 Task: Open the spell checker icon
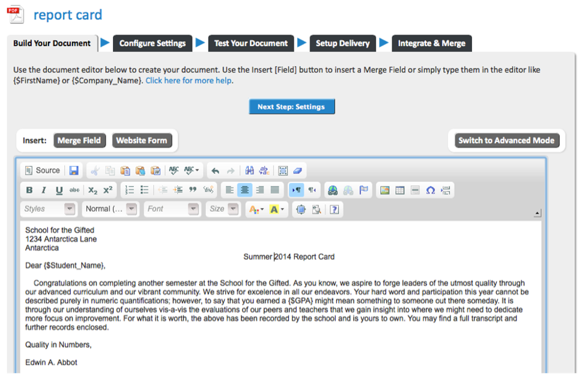[x=175, y=170]
